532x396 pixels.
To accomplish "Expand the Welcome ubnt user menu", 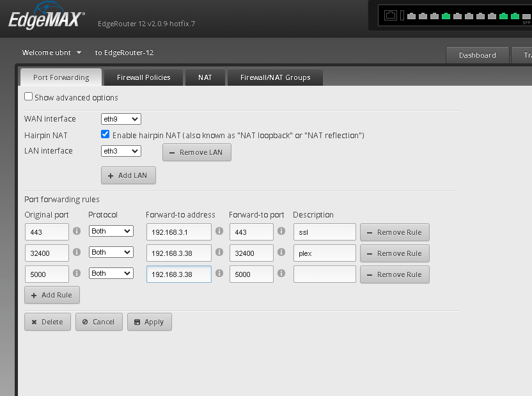I will tap(52, 52).
